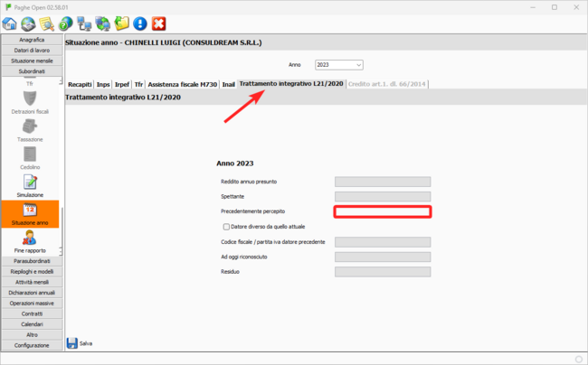Toggle 'Datore diverso da quello attuale' checkbox
The width and height of the screenshot is (588, 365).
[x=226, y=227]
